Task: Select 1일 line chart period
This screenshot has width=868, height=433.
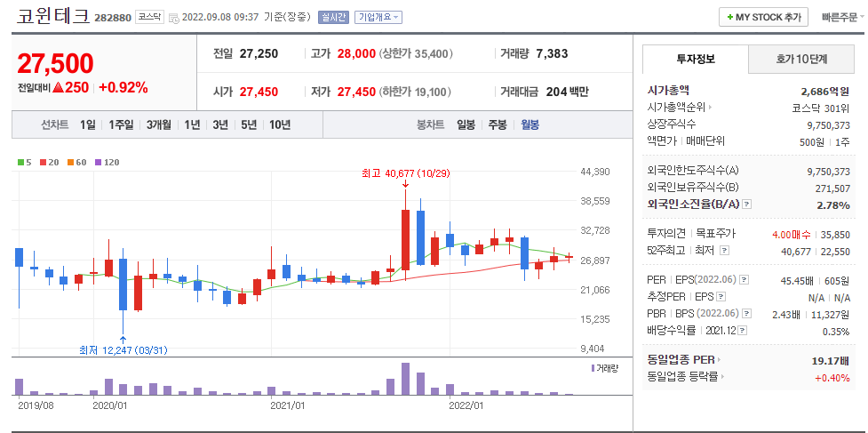Action: [87, 125]
